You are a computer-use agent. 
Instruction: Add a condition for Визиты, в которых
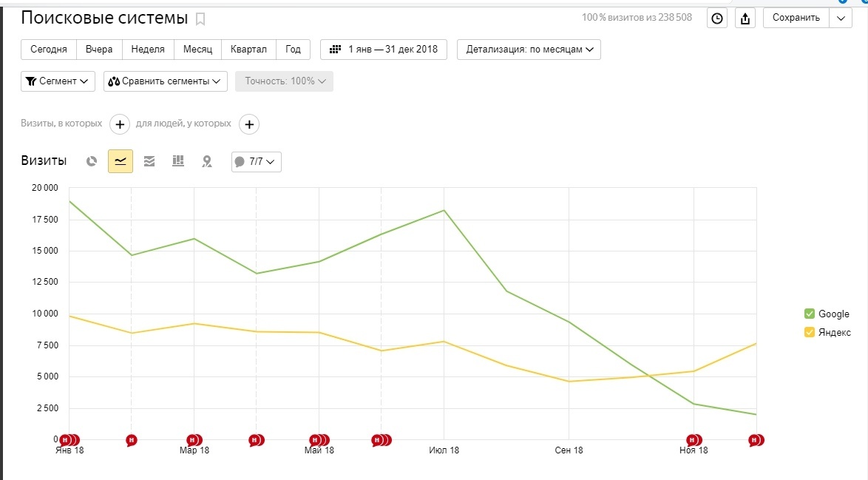(x=120, y=124)
